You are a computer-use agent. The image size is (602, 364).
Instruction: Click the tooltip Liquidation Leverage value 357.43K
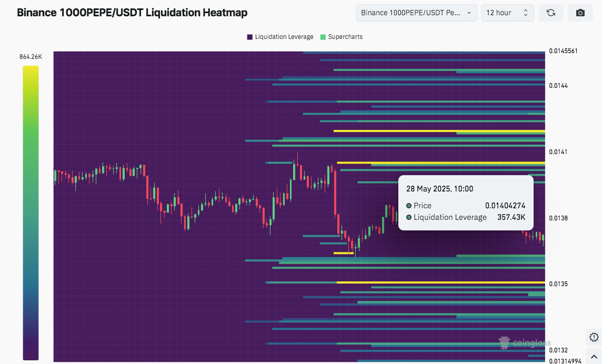(x=511, y=217)
